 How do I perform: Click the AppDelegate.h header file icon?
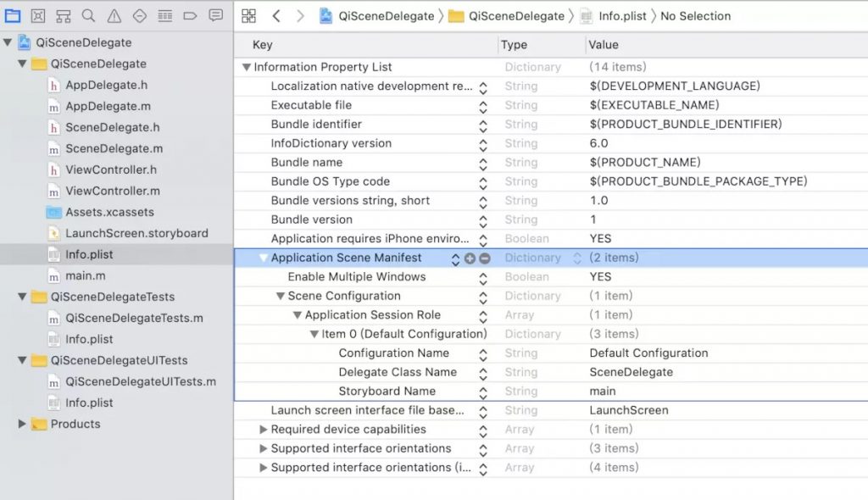coord(53,86)
